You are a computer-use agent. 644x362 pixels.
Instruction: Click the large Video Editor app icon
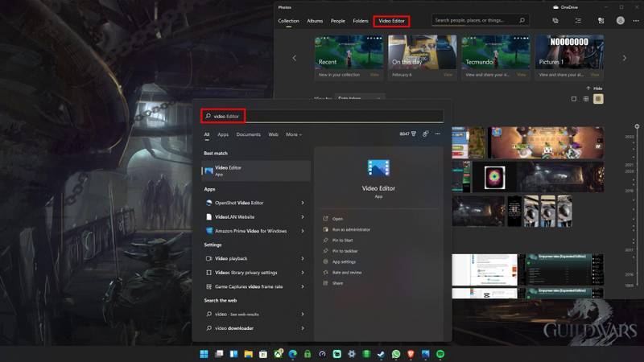point(378,168)
